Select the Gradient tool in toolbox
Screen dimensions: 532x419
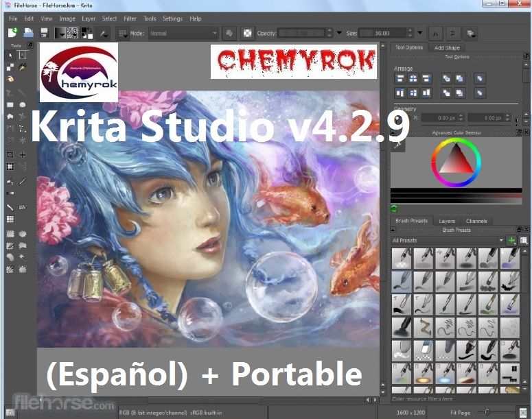tap(10, 193)
